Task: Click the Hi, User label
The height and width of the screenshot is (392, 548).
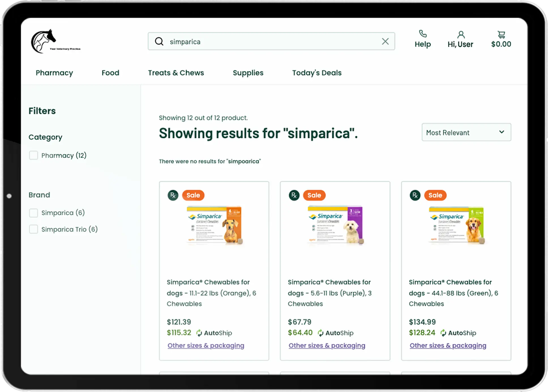Action: pyautogui.click(x=460, y=44)
